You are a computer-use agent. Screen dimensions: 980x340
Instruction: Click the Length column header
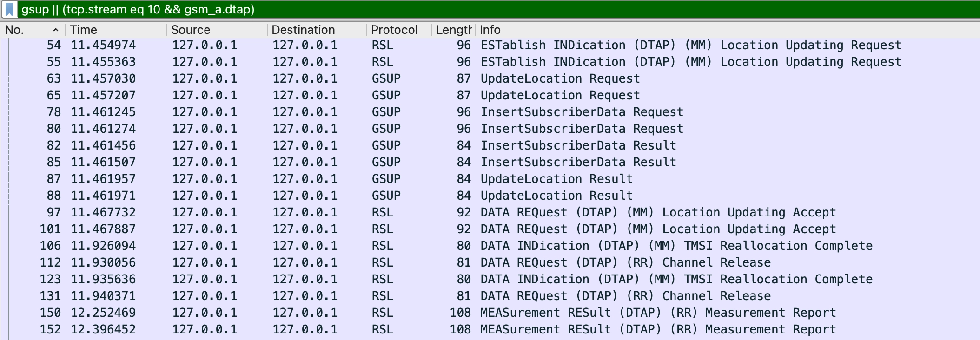coord(453,30)
